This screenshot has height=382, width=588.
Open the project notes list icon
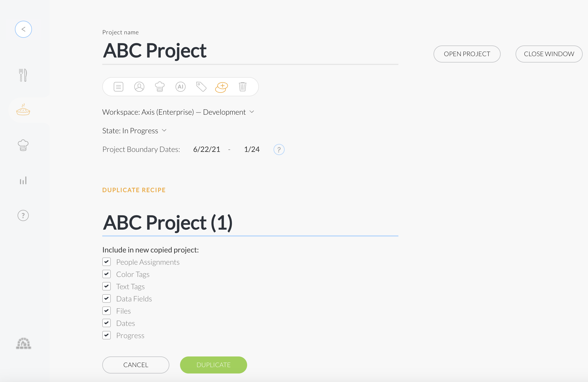pyautogui.click(x=119, y=87)
